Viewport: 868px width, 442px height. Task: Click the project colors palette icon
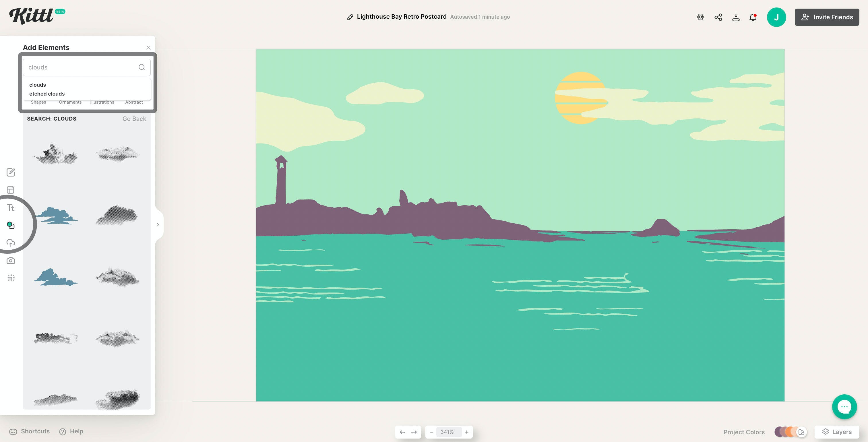[x=801, y=432]
